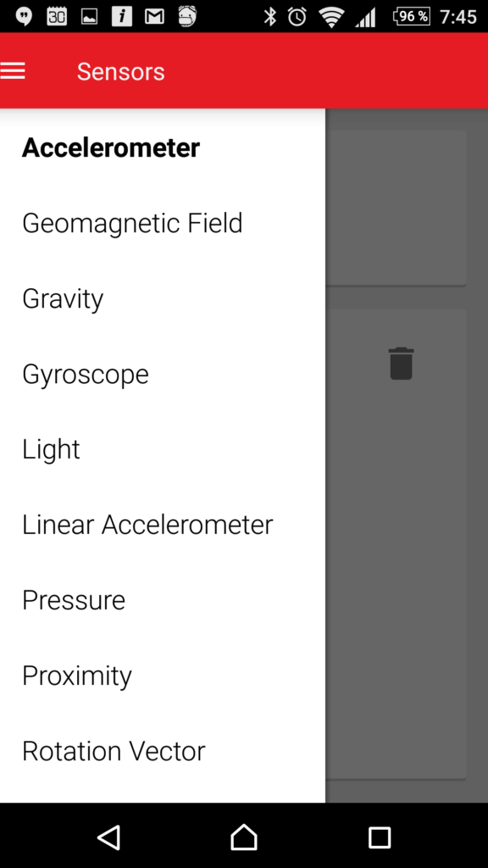Select Geomagnetic Field sensor
488x868 pixels.
(x=163, y=223)
